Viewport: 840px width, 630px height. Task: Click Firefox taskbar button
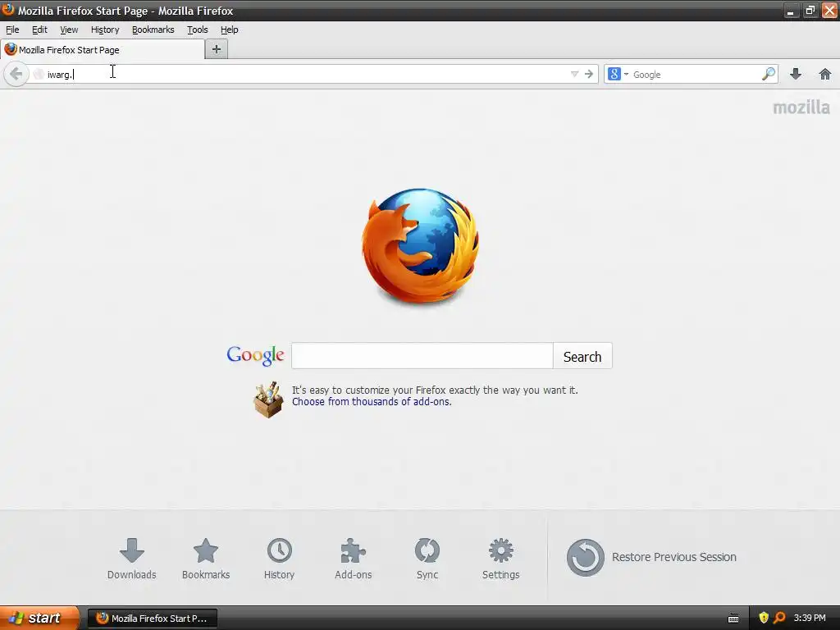(152, 619)
